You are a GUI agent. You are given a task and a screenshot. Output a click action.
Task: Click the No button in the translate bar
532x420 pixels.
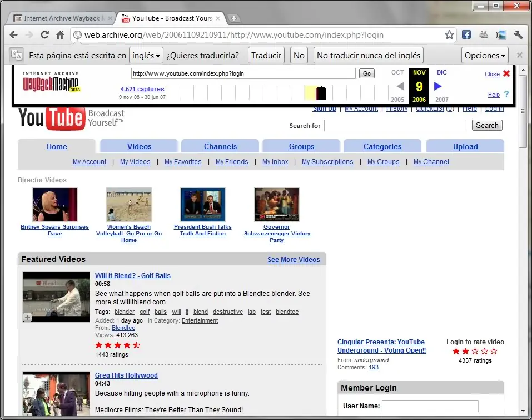[x=299, y=55]
